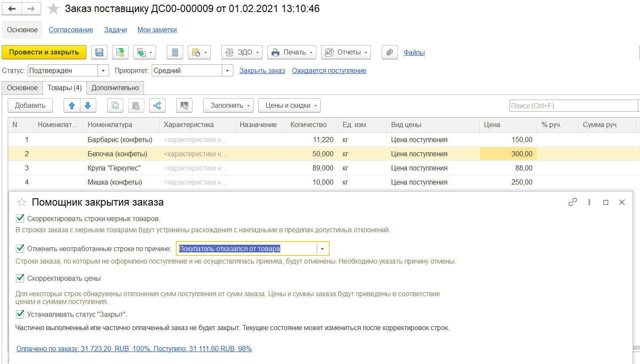640x364 pixels.
Task: Sort by the Количество column header
Action: click(x=312, y=124)
